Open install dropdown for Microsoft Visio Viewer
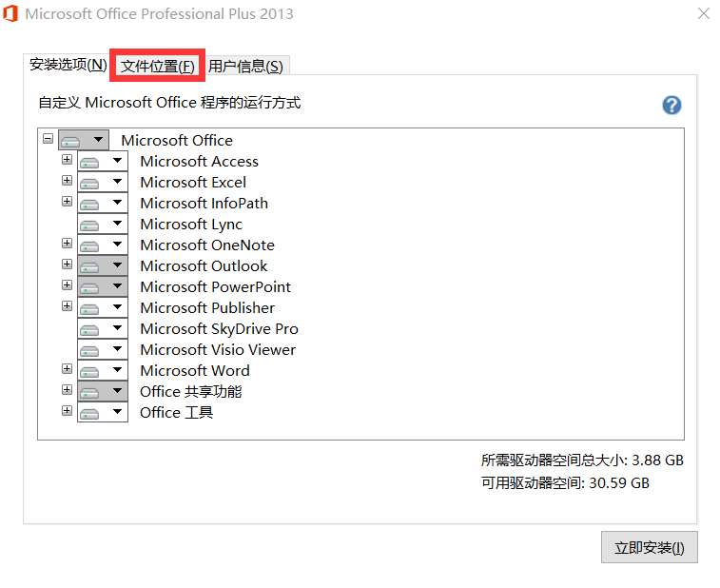 103,349
